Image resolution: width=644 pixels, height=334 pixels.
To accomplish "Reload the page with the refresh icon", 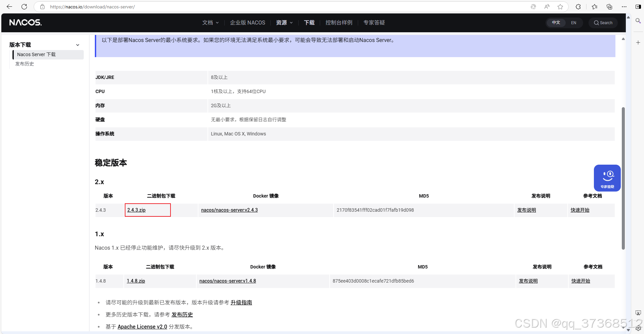I will 24,7.
